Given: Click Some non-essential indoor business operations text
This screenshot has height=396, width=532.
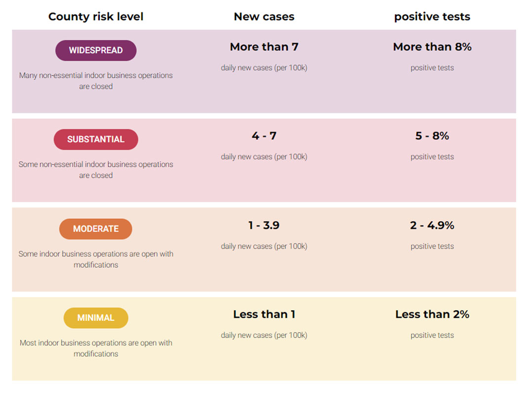Looking at the screenshot, I should coord(96,164).
